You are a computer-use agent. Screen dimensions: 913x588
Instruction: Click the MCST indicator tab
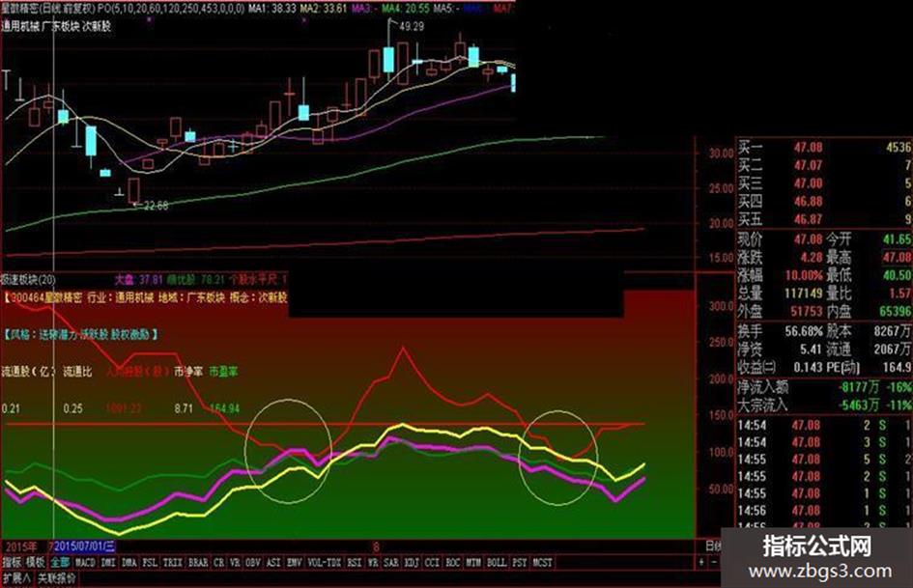click(542, 562)
